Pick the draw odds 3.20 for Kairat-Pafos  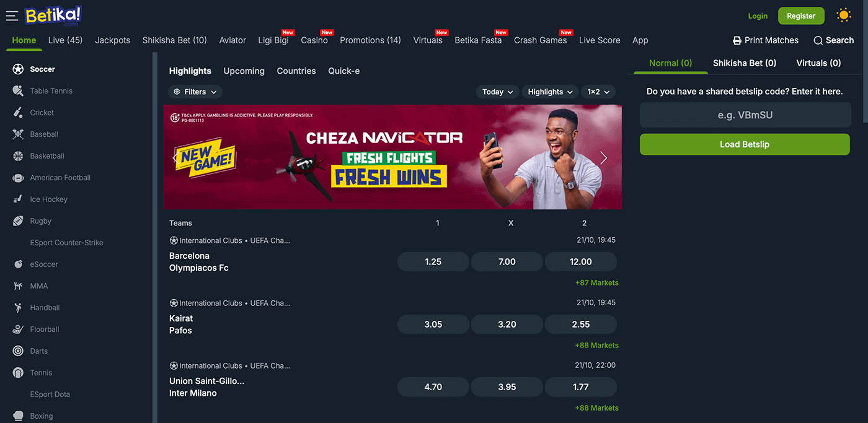[x=507, y=324]
